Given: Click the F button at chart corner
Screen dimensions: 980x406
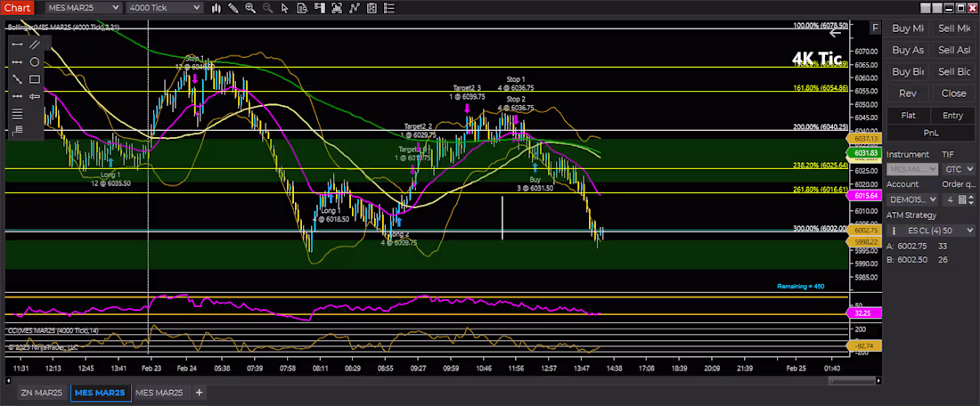Looking at the screenshot, I should click(875, 28).
